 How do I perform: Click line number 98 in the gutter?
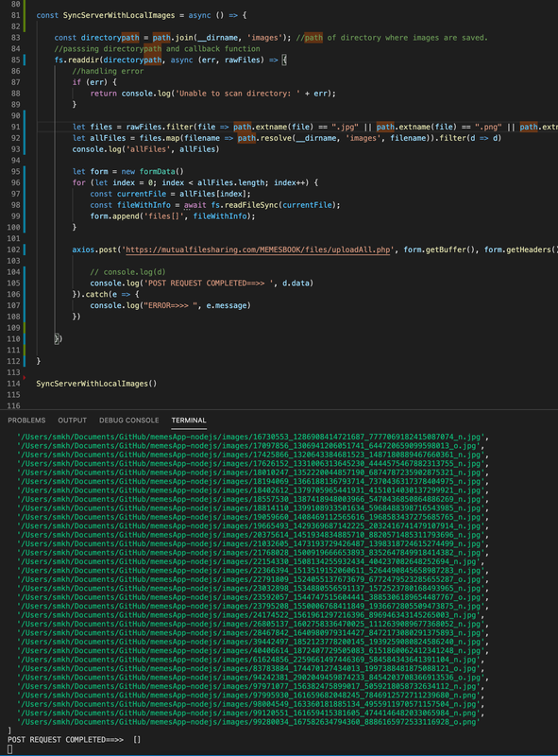click(x=15, y=205)
